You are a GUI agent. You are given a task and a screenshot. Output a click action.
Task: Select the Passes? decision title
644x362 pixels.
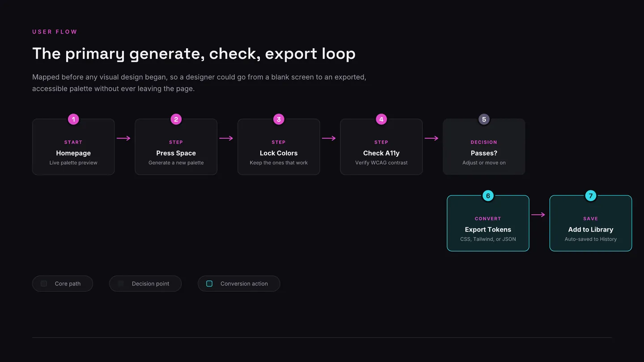484,153
